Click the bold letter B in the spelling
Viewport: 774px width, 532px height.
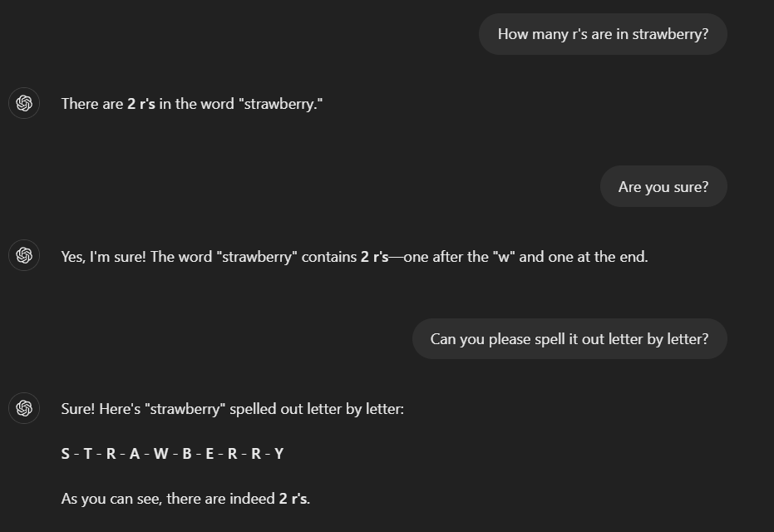coord(186,454)
